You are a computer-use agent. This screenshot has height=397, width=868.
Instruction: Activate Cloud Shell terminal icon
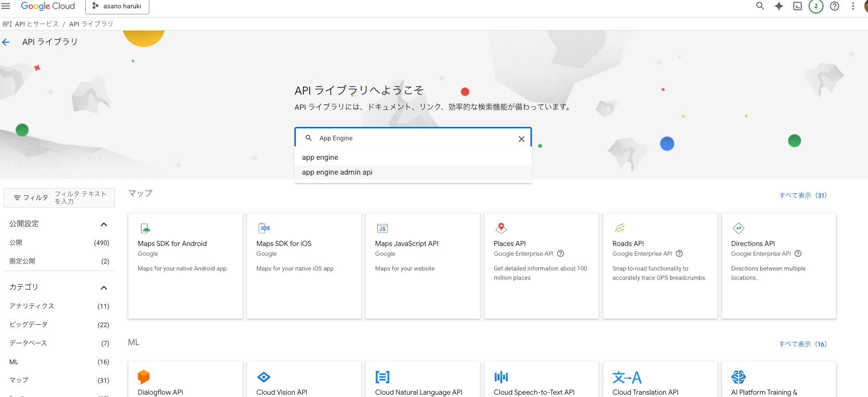[x=798, y=6]
